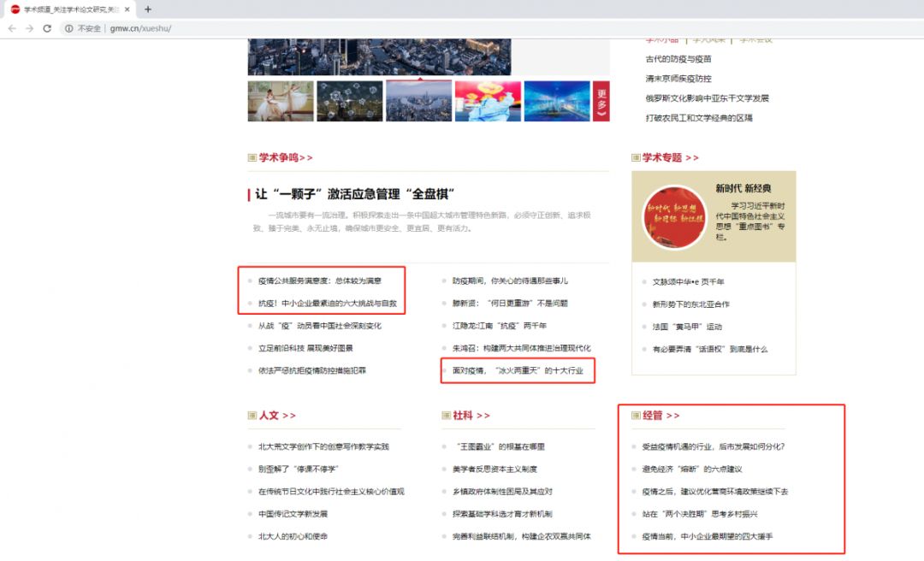Expand the 学术专题 section via its >> link

(693, 157)
